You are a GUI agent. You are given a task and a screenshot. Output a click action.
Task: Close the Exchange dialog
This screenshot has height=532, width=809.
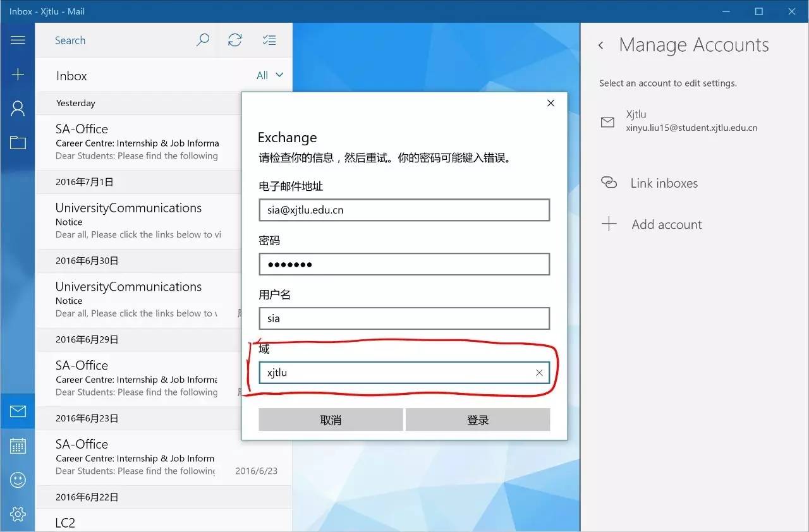tap(550, 103)
